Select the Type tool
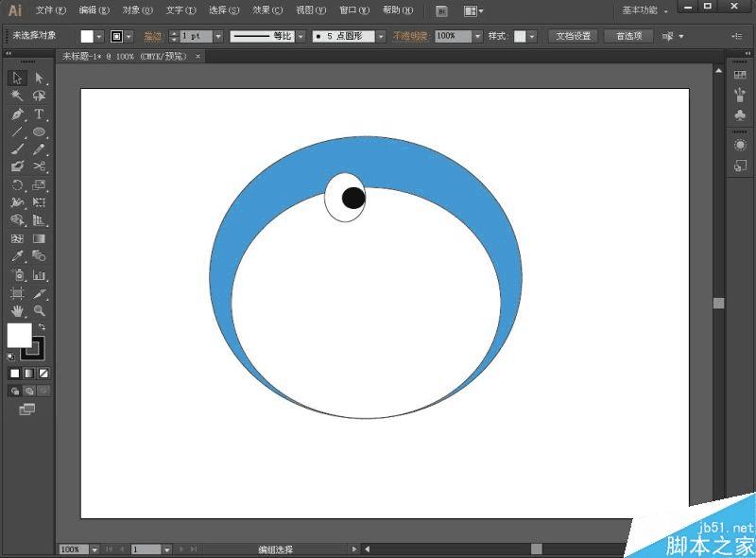Screen dimensions: 756x558 tap(40, 114)
